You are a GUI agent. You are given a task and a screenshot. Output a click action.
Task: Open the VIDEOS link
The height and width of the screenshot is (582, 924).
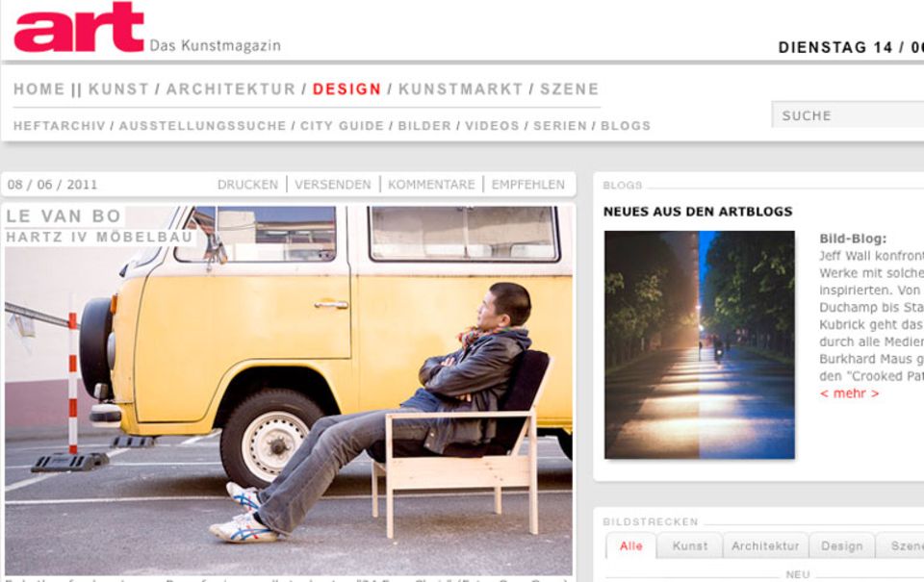coord(492,126)
